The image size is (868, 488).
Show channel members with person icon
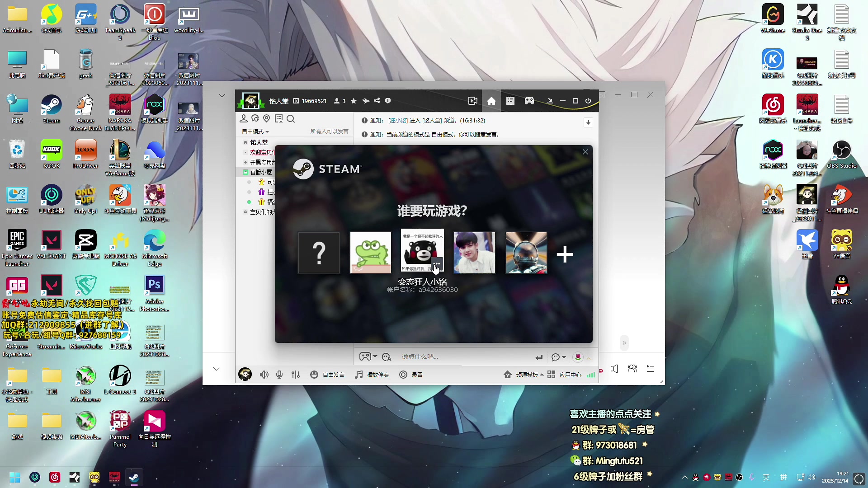[x=244, y=119]
